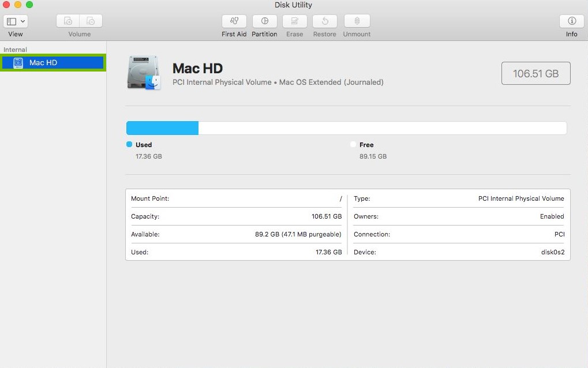Open the View options dropdown

pyautogui.click(x=15, y=21)
